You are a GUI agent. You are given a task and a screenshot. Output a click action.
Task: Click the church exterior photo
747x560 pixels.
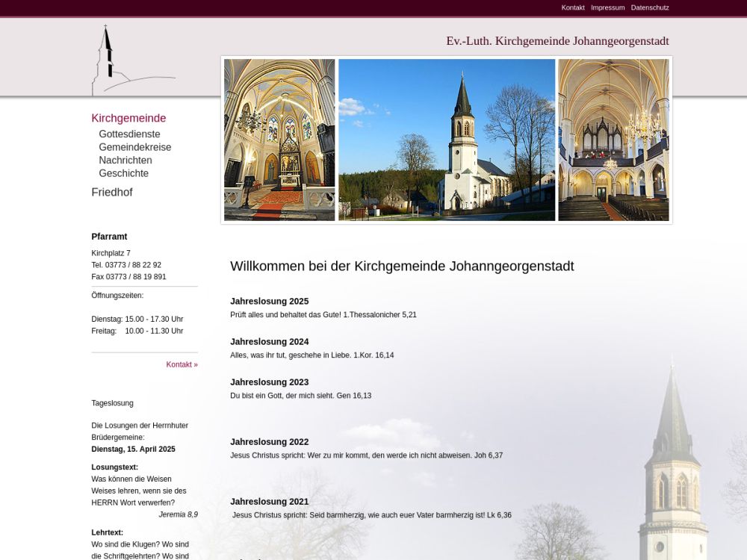(x=446, y=140)
